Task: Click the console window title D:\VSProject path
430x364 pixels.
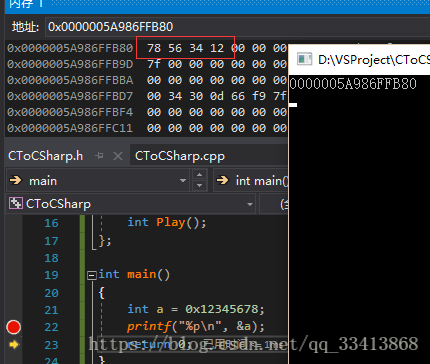Action: point(374,59)
